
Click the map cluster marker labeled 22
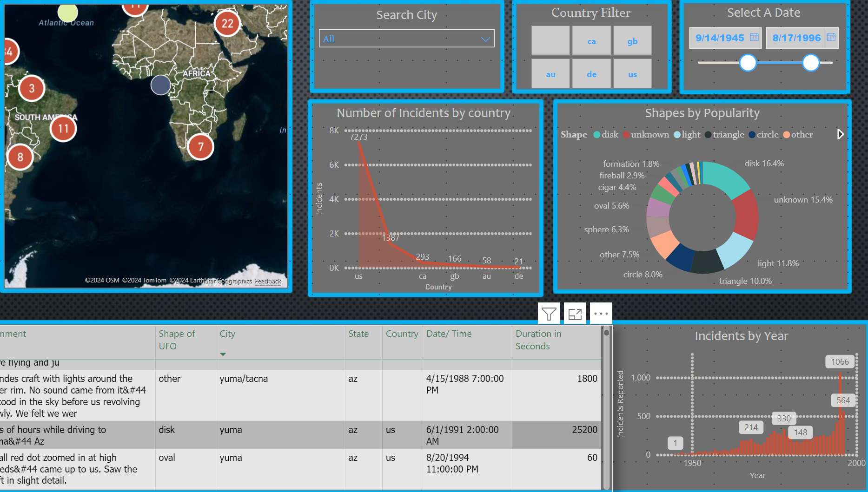(x=227, y=24)
